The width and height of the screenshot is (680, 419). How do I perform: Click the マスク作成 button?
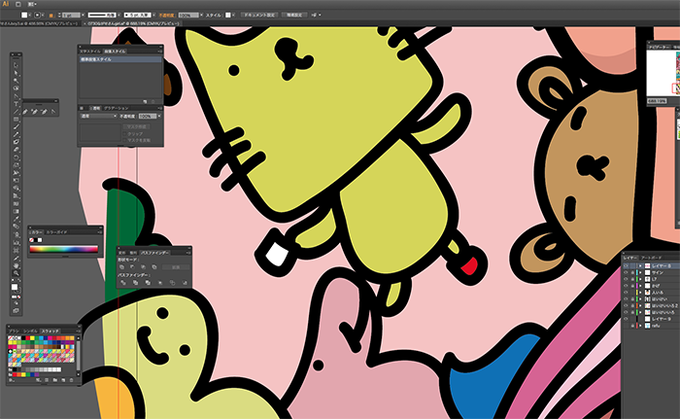pyautogui.click(x=137, y=127)
